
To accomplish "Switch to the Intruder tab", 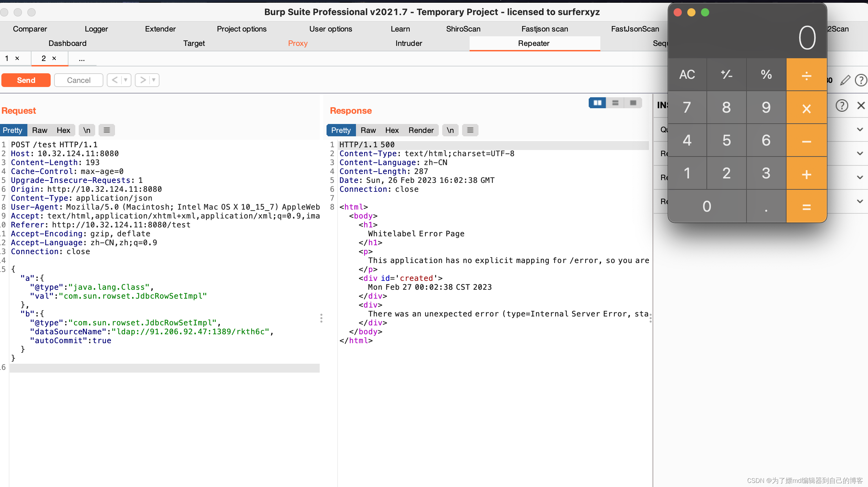I will [409, 43].
